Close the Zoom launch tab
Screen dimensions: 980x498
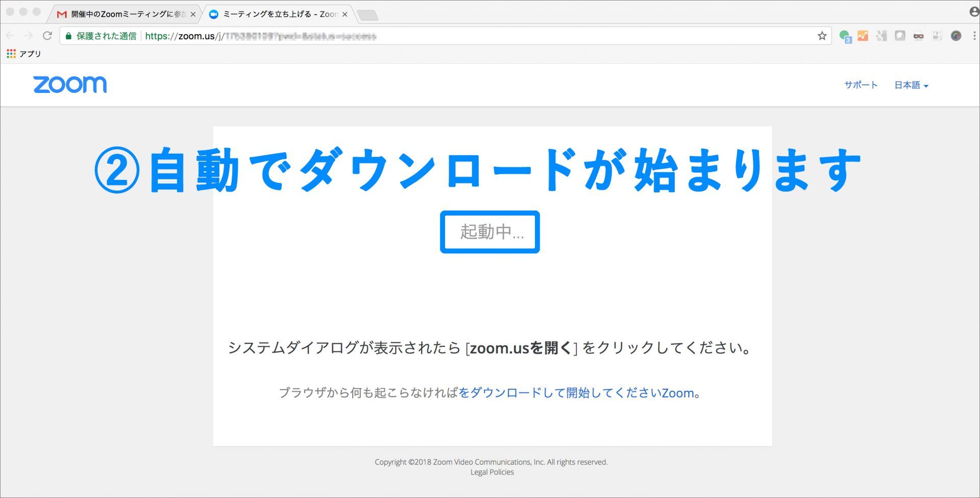pyautogui.click(x=345, y=14)
